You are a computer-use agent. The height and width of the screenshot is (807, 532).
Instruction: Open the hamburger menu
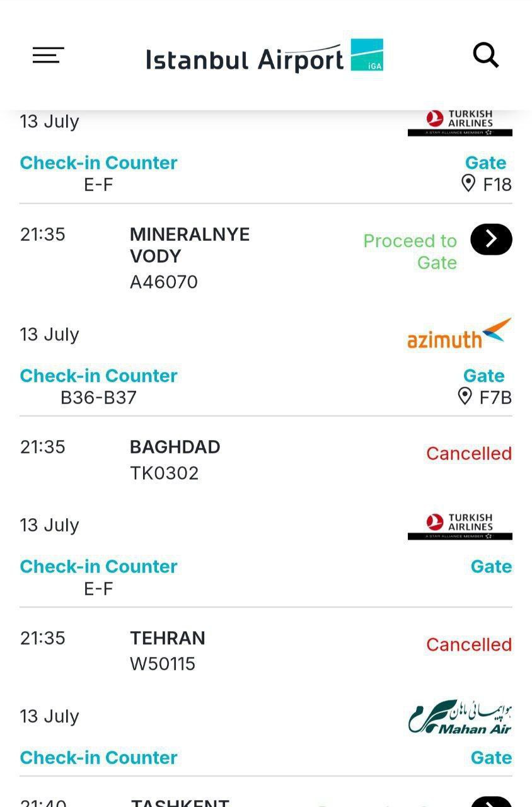click(49, 55)
